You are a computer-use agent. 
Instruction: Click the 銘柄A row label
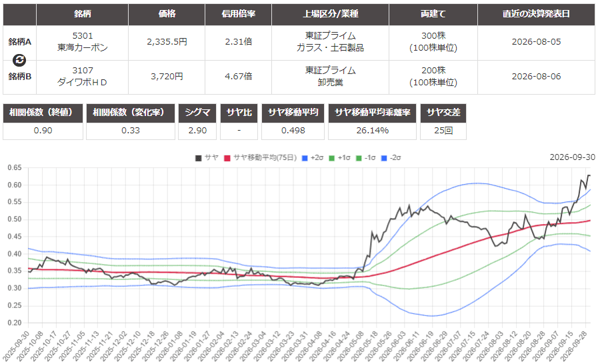20,42
